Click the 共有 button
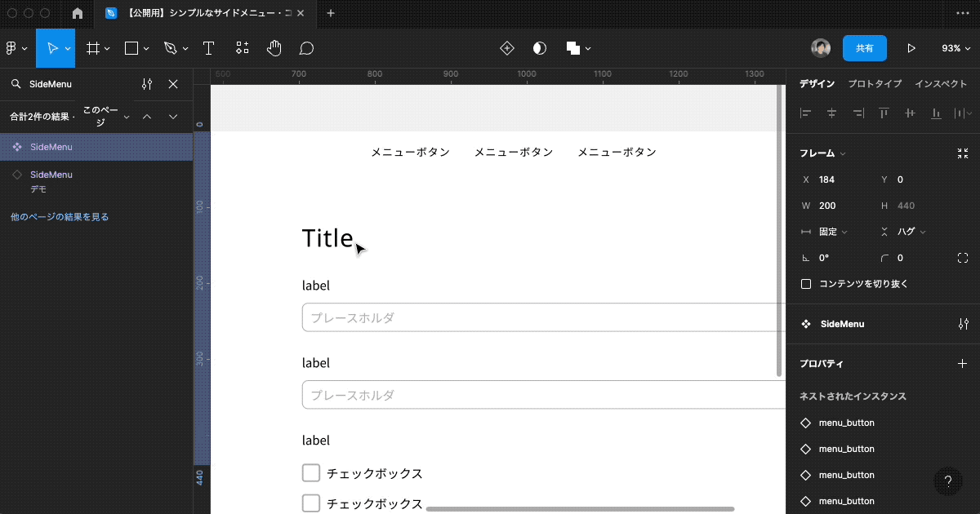The width and height of the screenshot is (980, 514). coord(865,48)
